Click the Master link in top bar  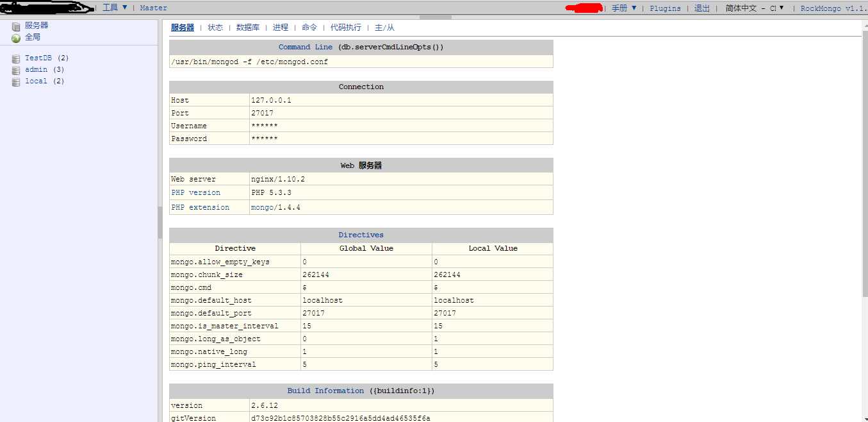point(154,8)
